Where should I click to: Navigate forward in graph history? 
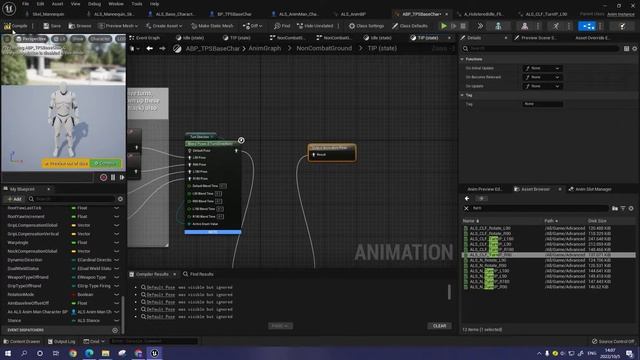[162, 49]
